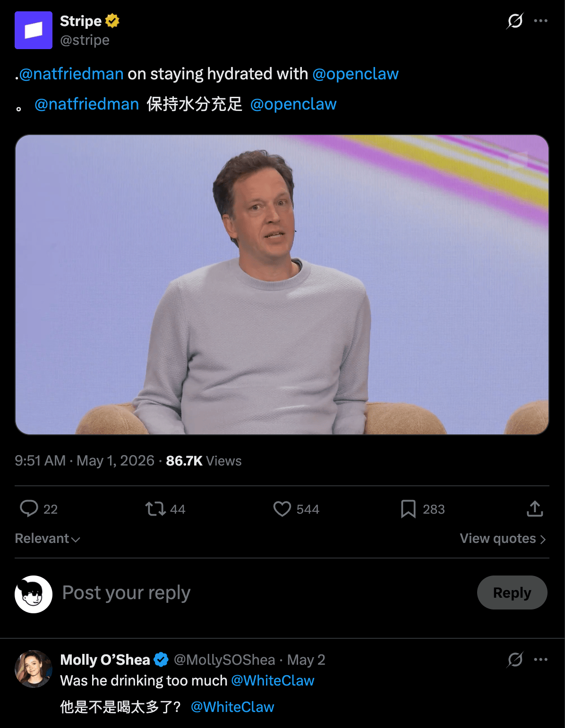Screen dimensions: 565x728
Task: Play the video of the speaker
Action: click(x=282, y=285)
